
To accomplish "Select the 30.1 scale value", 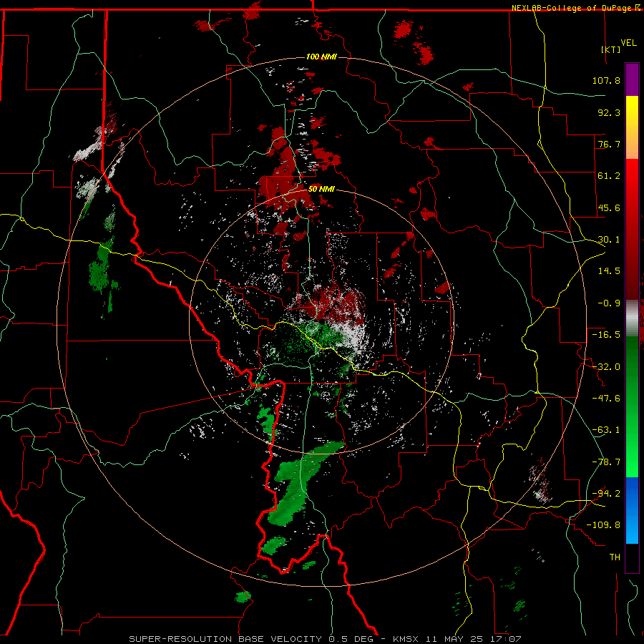I will coord(609,240).
